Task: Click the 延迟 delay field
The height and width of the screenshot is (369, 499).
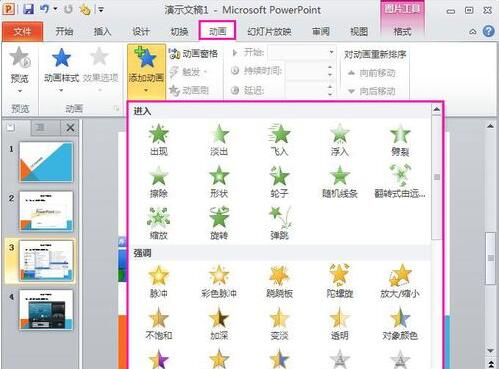Action: click(306, 90)
